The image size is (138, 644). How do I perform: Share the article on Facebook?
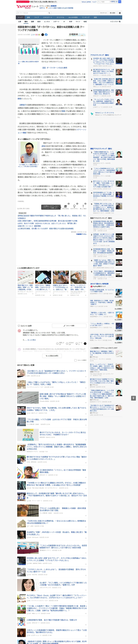pos(46,35)
